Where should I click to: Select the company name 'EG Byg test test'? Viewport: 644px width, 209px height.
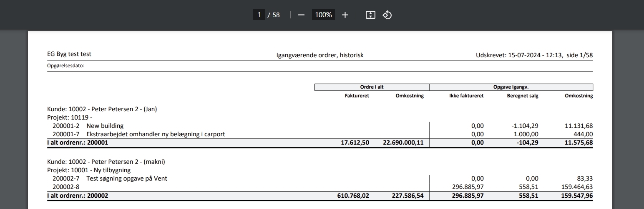tap(69, 54)
